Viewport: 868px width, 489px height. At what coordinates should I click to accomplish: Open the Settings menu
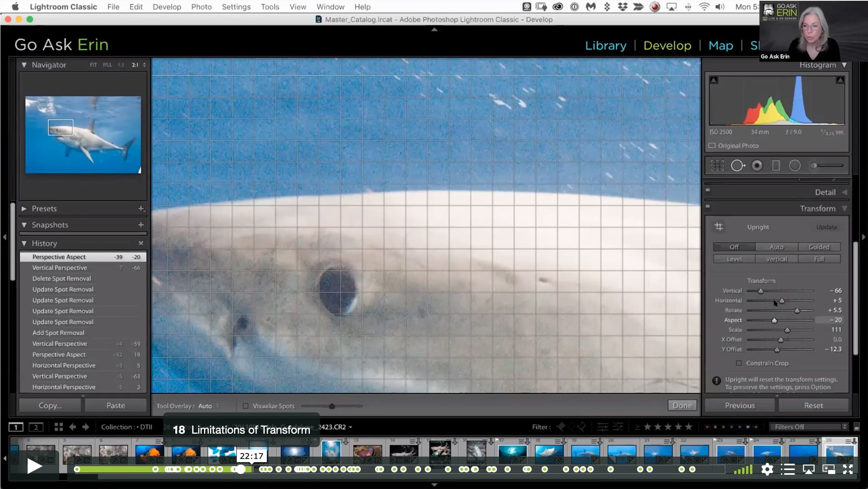pos(236,7)
